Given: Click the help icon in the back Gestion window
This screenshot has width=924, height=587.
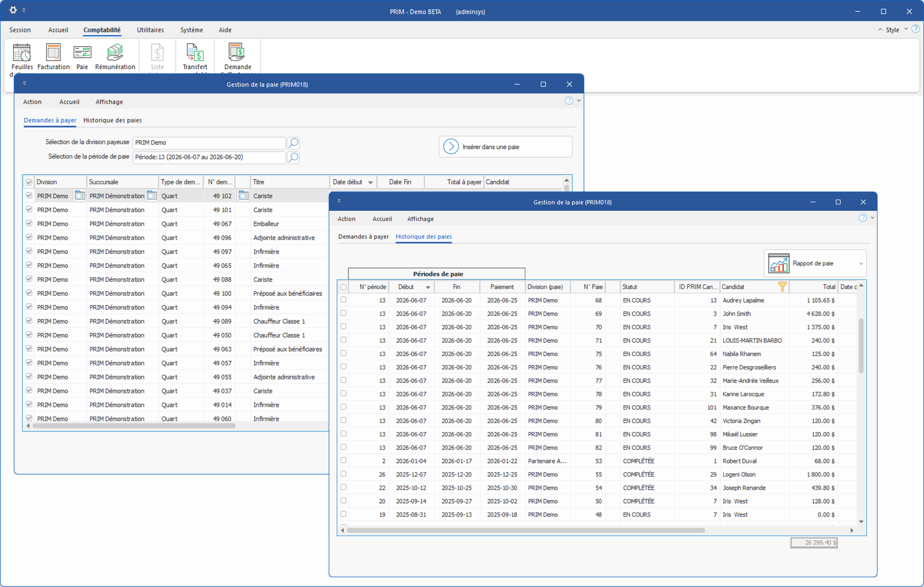Looking at the screenshot, I should point(569,101).
